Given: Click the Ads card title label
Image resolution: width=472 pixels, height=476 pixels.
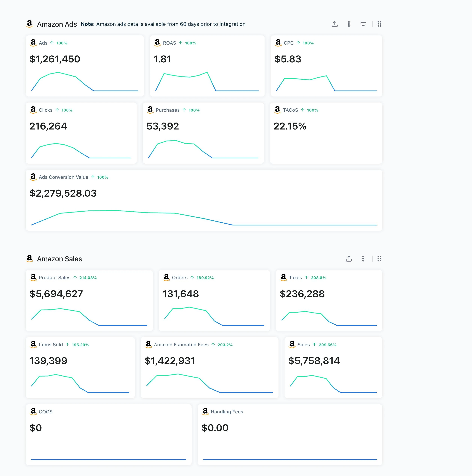Looking at the screenshot, I should tap(43, 43).
